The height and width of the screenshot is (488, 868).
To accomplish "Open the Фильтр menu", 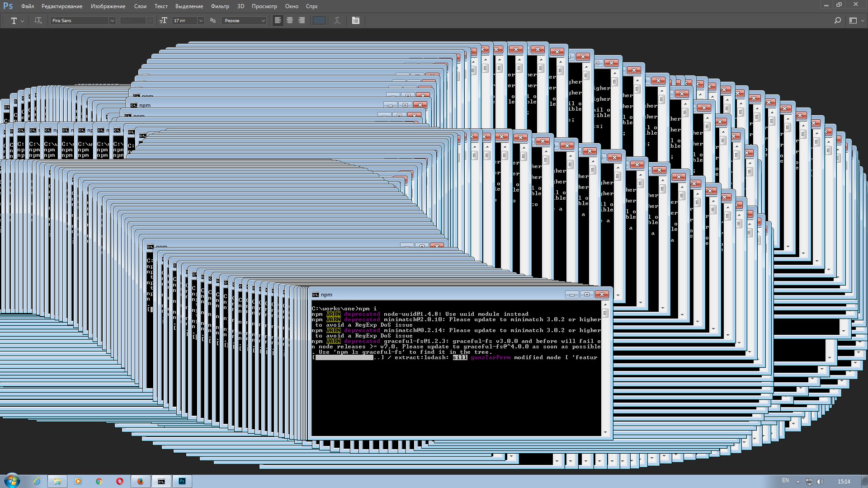I will tap(220, 6).
